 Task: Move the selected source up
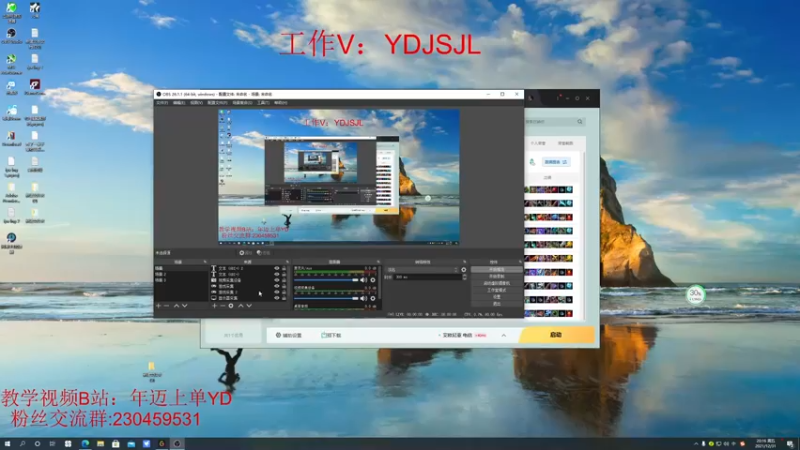pos(241,306)
